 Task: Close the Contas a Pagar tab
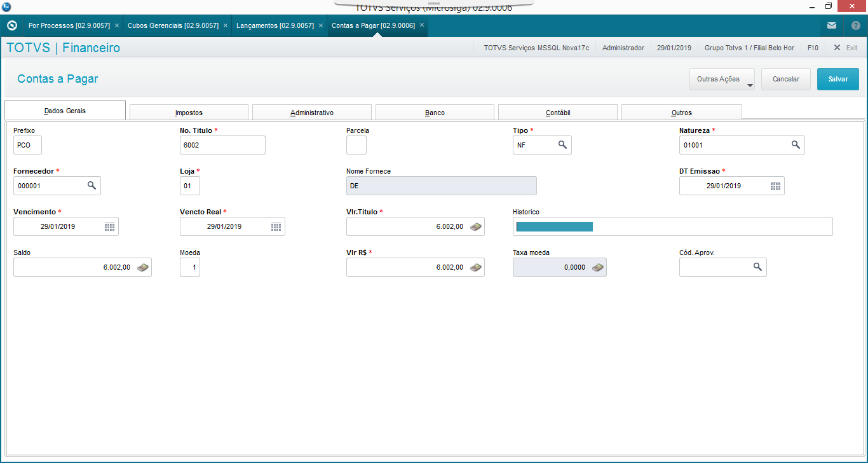(x=422, y=25)
